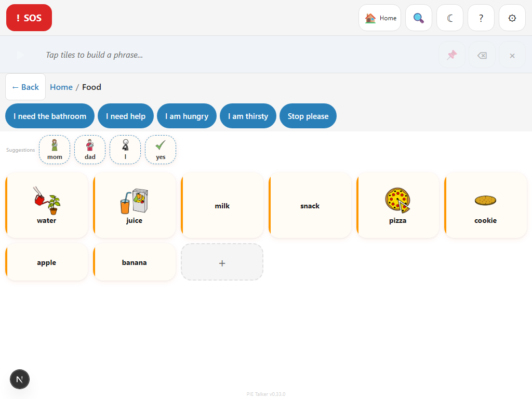Open settings via the gear icon
Image resolution: width=532 pixels, height=399 pixels.
512,17
